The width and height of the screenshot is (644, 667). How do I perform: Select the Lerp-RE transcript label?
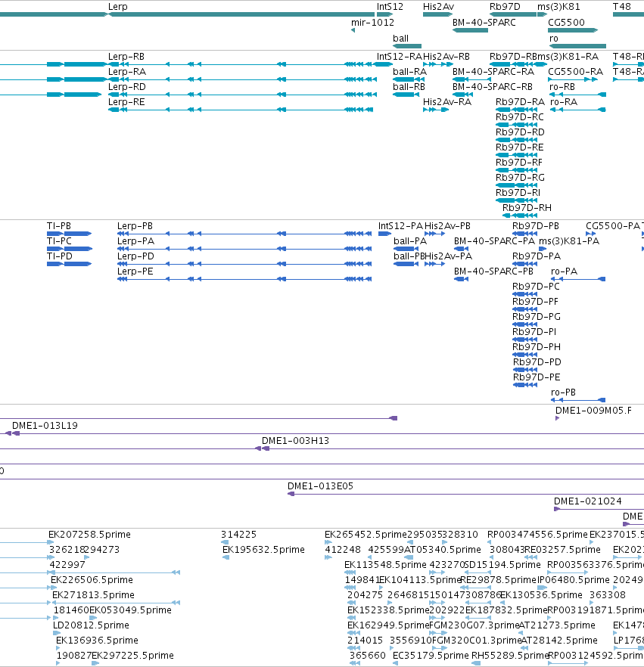pos(126,102)
